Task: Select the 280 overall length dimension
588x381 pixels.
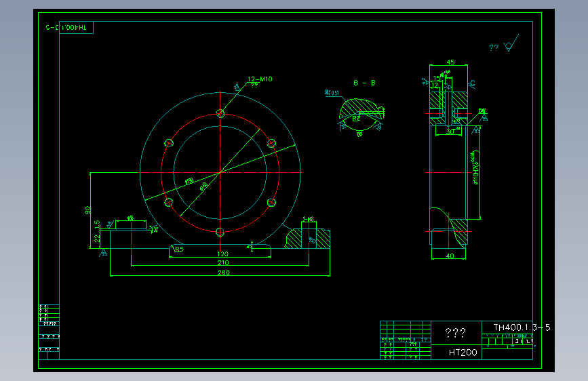Action: 224,273
